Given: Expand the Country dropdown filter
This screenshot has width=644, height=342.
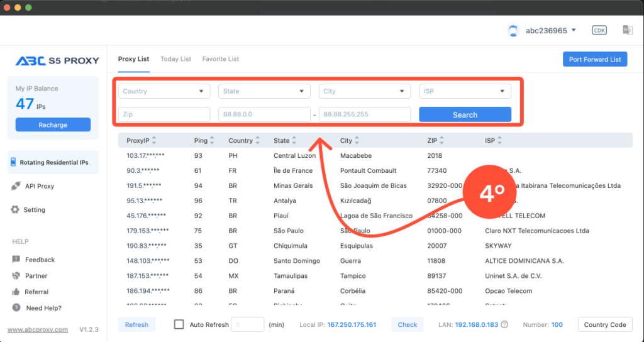Looking at the screenshot, I should coord(164,91).
